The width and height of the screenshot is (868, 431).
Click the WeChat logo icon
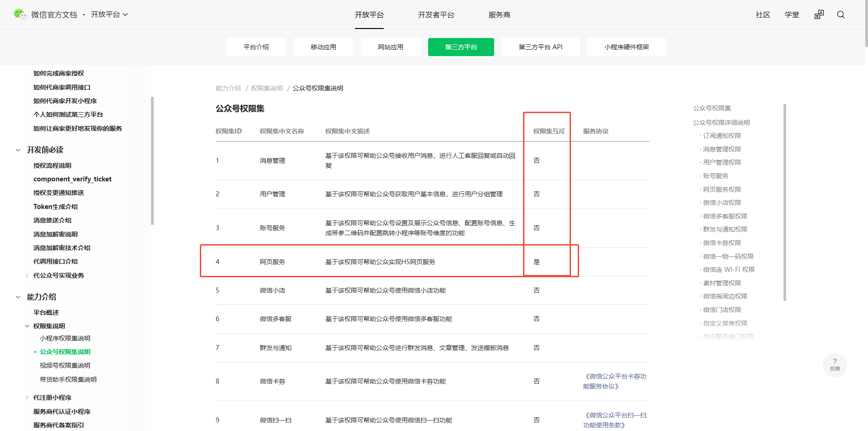[20, 14]
